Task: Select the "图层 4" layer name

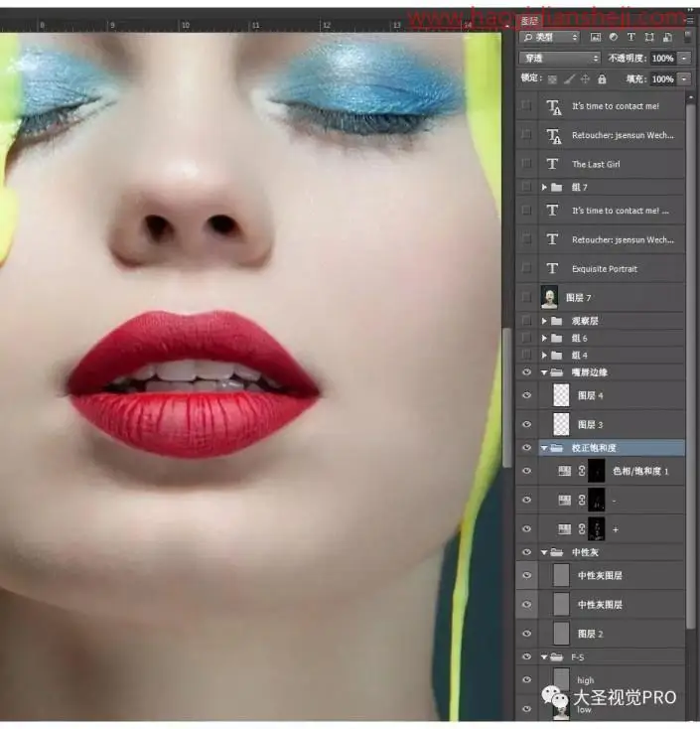Action: [x=591, y=395]
